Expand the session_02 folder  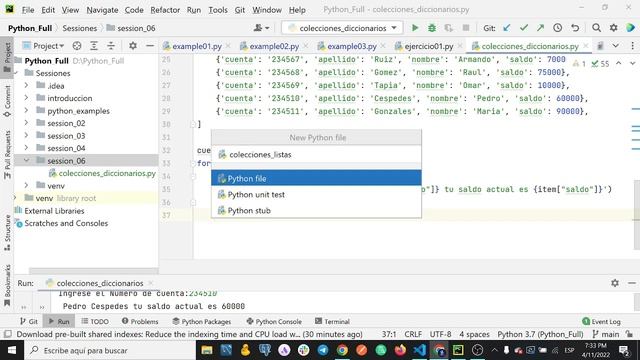click(27, 123)
